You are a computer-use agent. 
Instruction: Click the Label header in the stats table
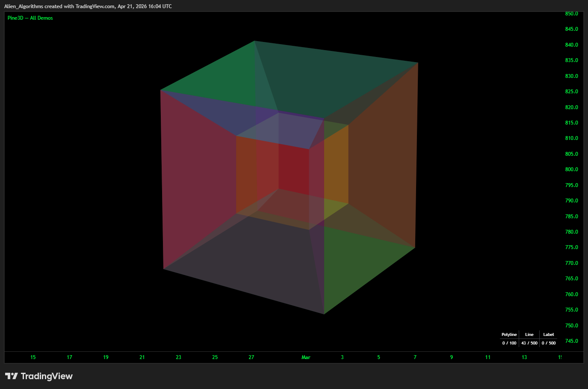click(548, 335)
